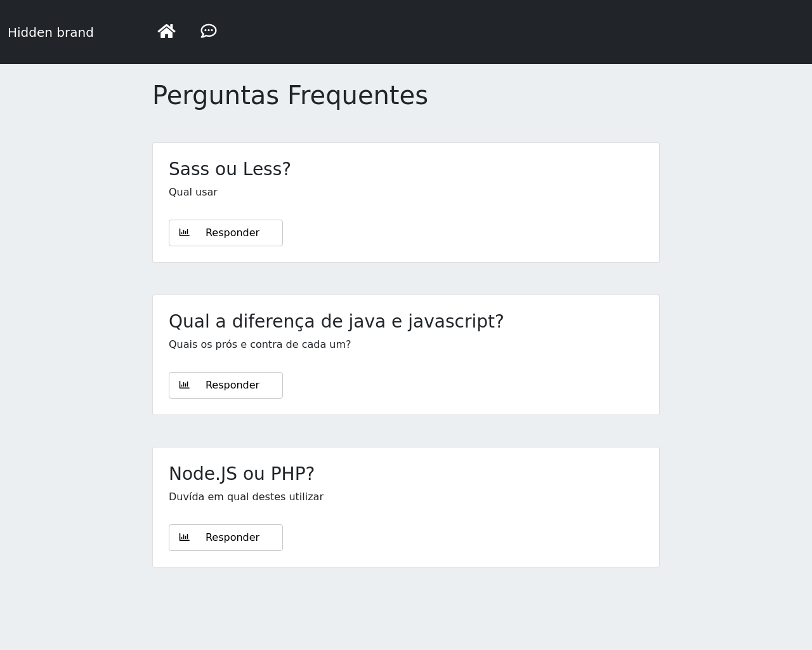Click the 'Node.JS ou PHP?' heading
The image size is (812, 650).
coord(241,474)
